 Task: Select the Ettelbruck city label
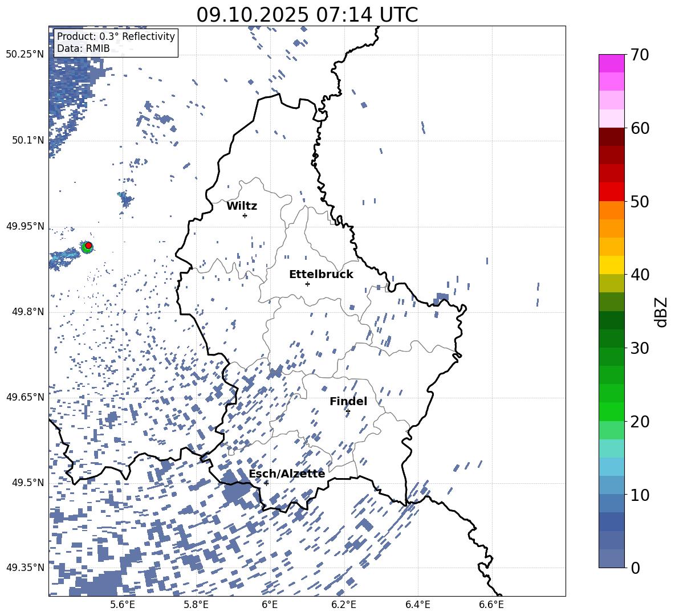(321, 275)
